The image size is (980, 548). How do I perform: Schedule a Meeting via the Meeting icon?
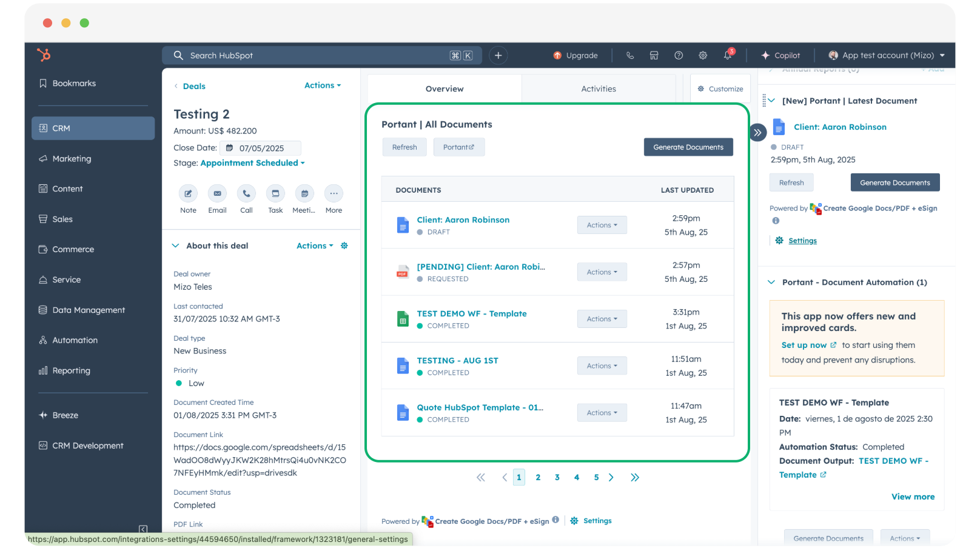click(304, 194)
